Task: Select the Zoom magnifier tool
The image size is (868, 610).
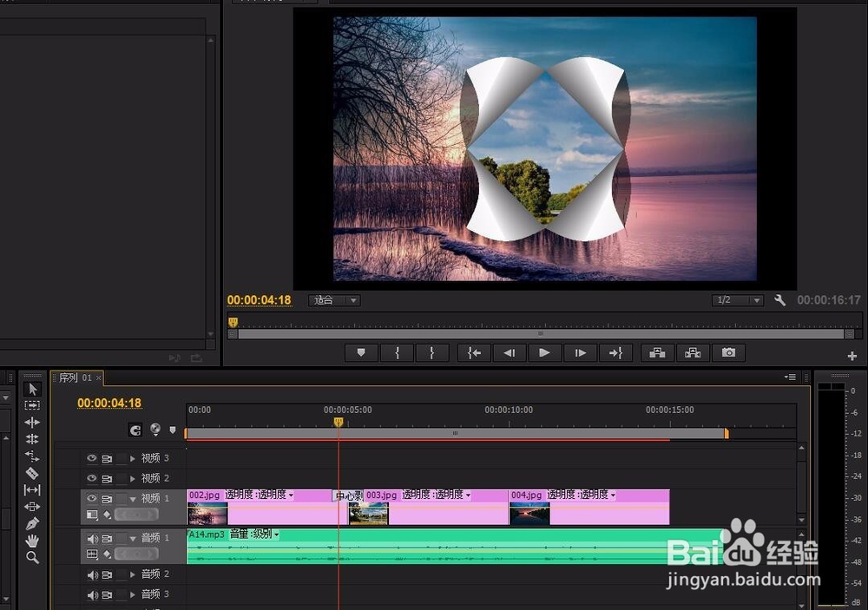Action: pos(32,557)
